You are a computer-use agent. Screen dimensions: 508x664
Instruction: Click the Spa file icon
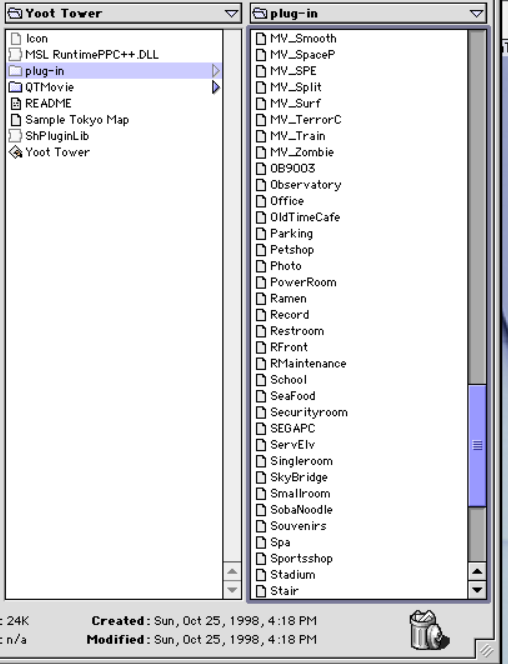(261, 542)
